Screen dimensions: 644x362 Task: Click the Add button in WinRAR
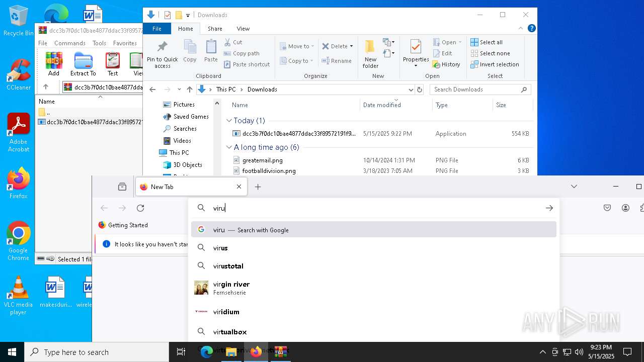pos(54,64)
